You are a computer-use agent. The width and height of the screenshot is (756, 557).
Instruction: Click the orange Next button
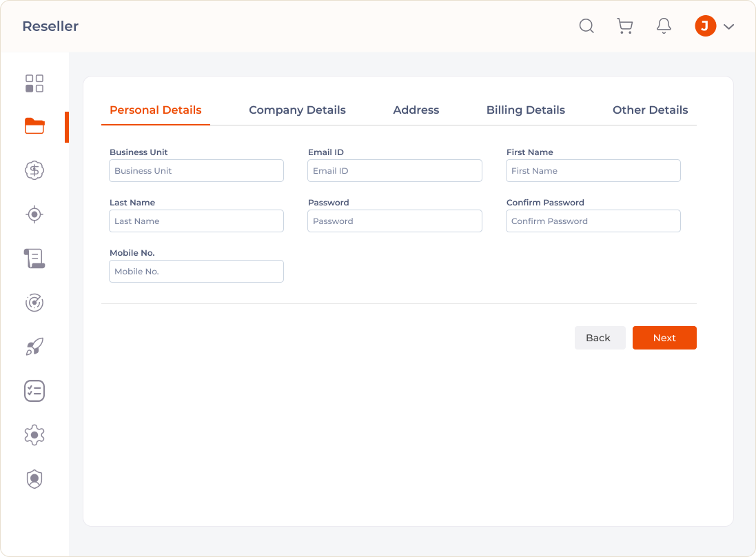click(x=664, y=338)
